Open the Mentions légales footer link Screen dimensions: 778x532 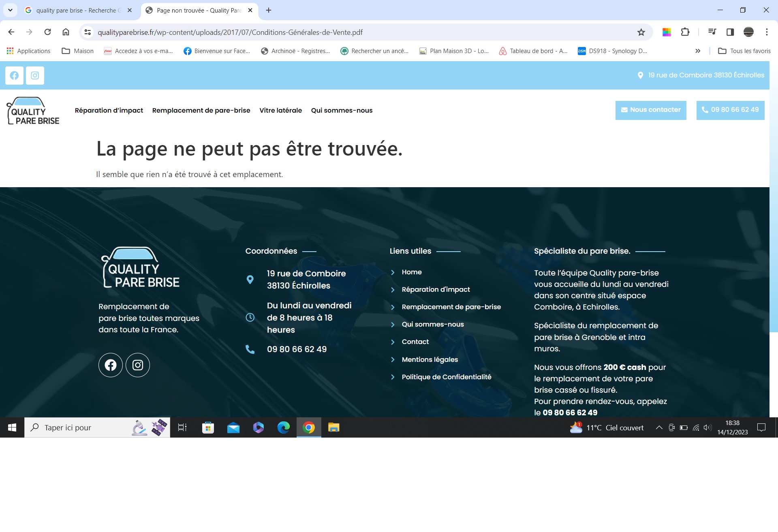tap(430, 360)
